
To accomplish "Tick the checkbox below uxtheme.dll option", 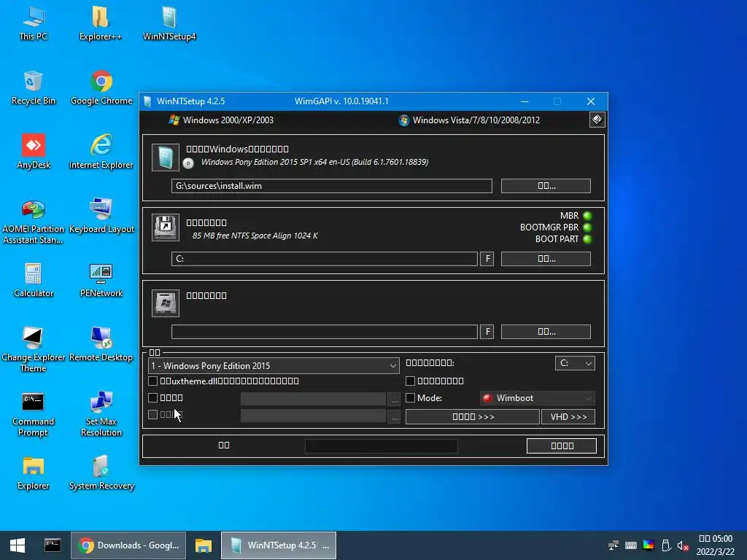I will tap(153, 397).
